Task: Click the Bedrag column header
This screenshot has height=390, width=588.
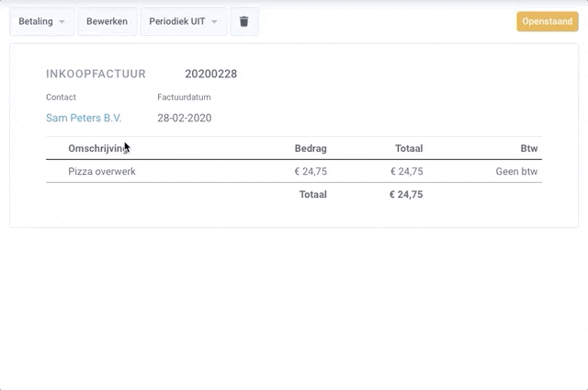Action: (311, 148)
